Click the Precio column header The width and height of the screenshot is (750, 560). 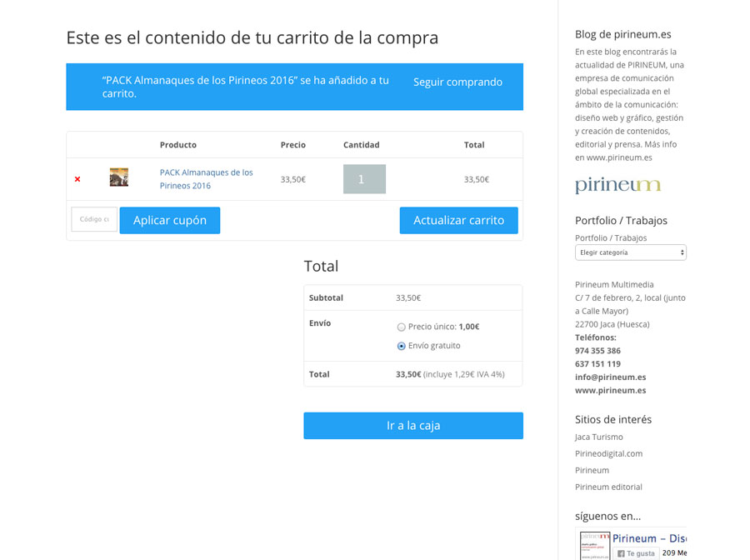293,145
